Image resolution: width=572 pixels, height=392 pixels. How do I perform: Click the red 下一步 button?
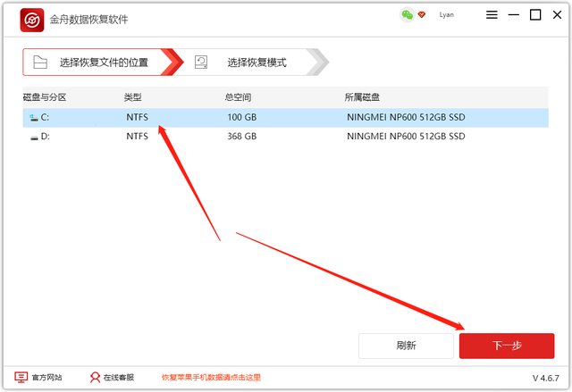point(507,346)
